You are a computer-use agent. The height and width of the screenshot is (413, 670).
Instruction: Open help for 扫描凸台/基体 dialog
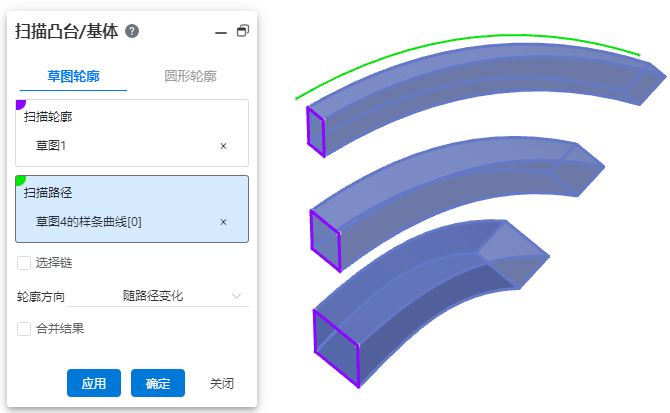(132, 31)
